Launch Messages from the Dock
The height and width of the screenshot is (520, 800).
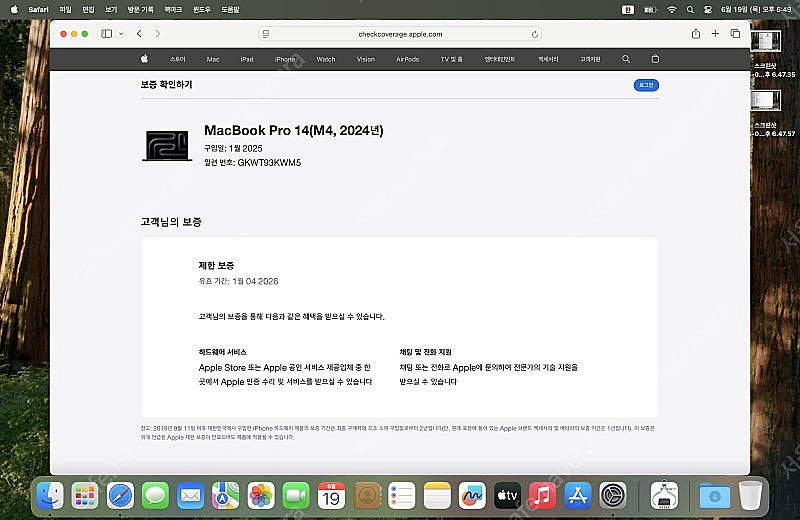(x=155, y=496)
